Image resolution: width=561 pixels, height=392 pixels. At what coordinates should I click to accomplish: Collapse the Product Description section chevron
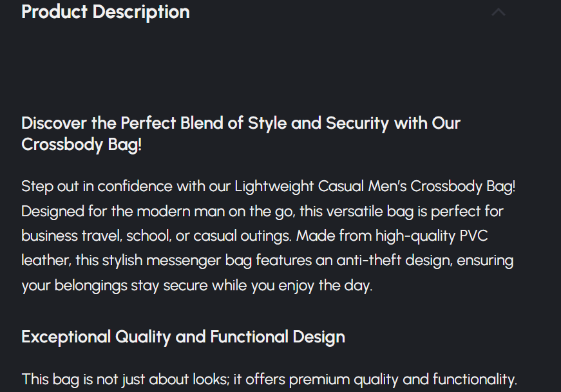[x=498, y=12]
